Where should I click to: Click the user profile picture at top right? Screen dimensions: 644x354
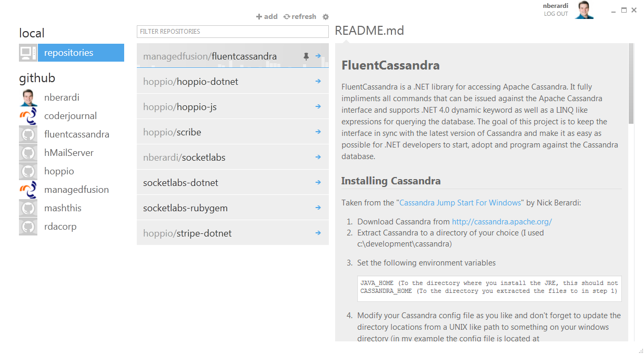pos(584,10)
